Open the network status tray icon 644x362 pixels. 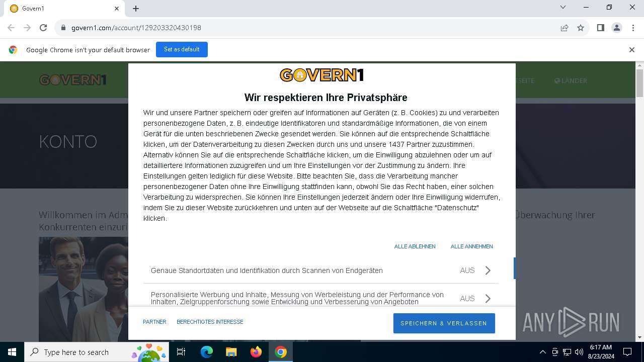coord(567,352)
